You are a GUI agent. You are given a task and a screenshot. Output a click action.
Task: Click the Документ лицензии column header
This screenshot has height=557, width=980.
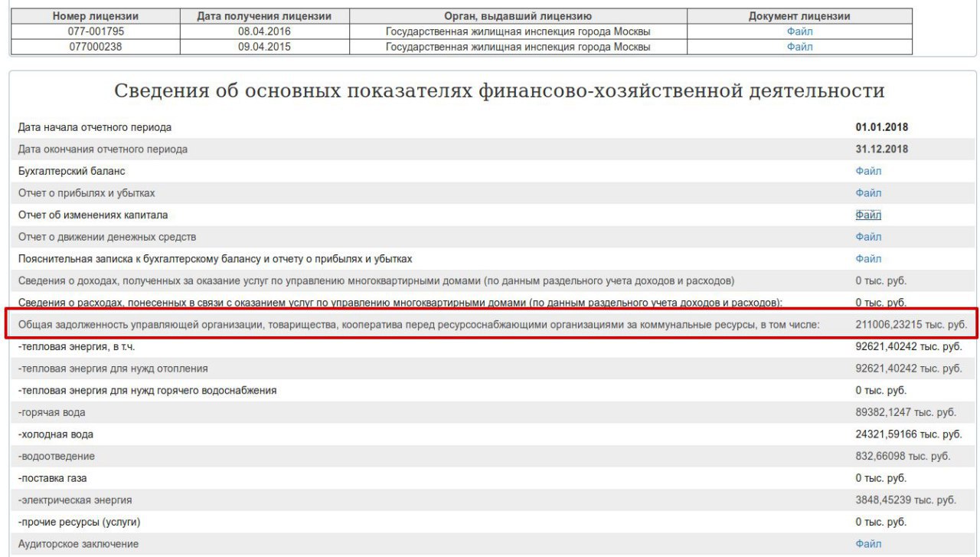click(799, 16)
